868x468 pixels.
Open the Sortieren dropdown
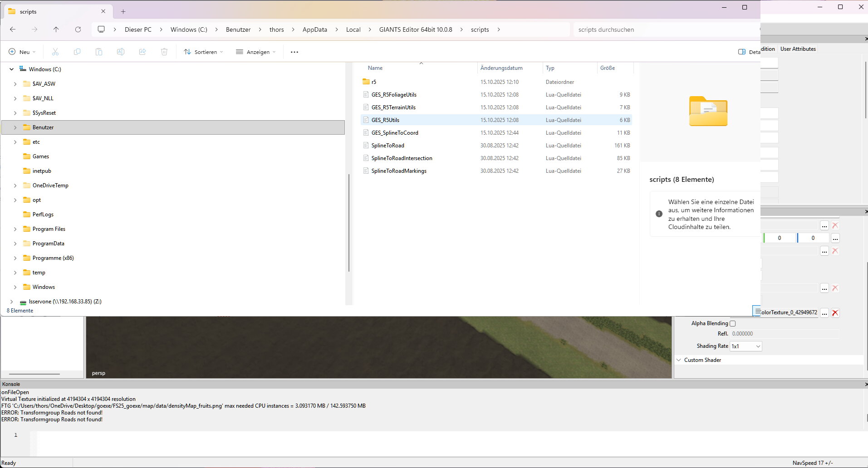(203, 52)
